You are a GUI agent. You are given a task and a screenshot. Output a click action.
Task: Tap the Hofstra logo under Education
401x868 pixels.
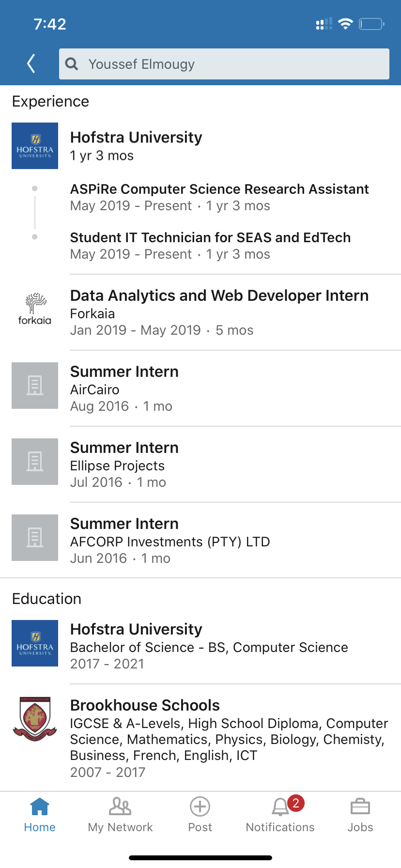coord(35,643)
